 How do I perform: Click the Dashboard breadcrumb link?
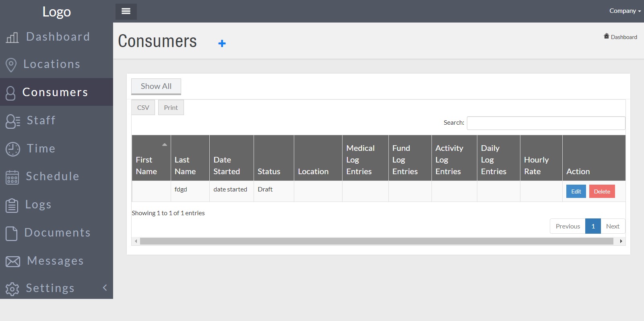(624, 37)
